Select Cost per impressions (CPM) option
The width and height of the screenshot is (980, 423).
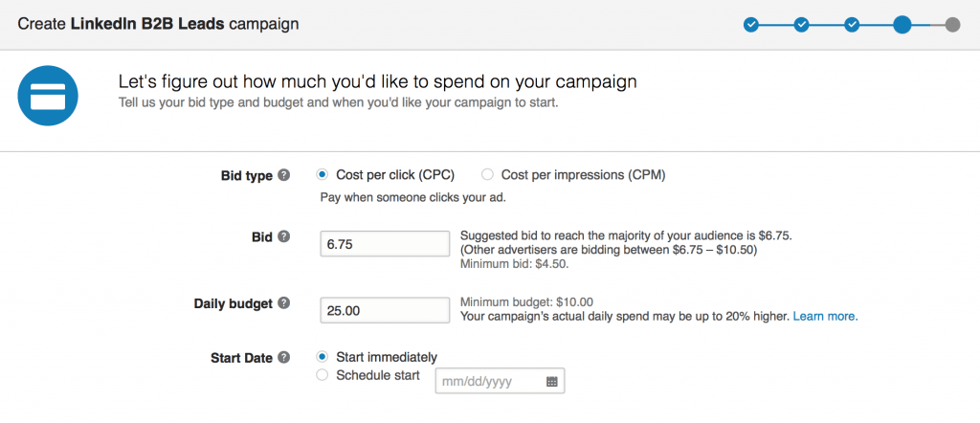pos(487,175)
